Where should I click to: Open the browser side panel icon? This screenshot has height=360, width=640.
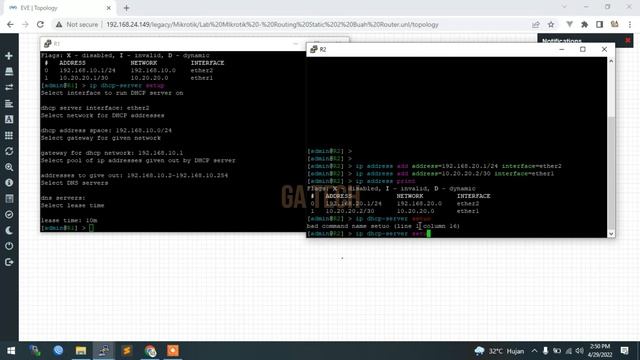point(599,24)
